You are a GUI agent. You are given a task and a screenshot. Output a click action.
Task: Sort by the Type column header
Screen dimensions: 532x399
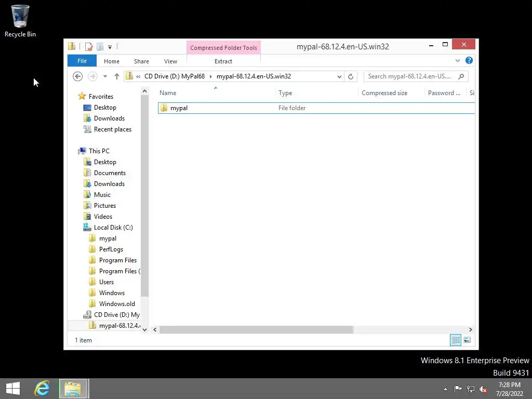316,93
